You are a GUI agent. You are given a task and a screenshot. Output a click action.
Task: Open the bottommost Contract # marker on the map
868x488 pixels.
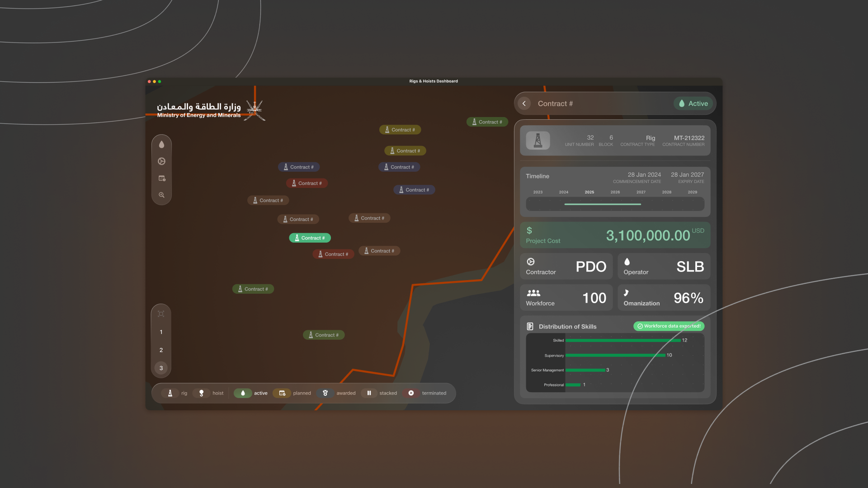[x=324, y=335]
